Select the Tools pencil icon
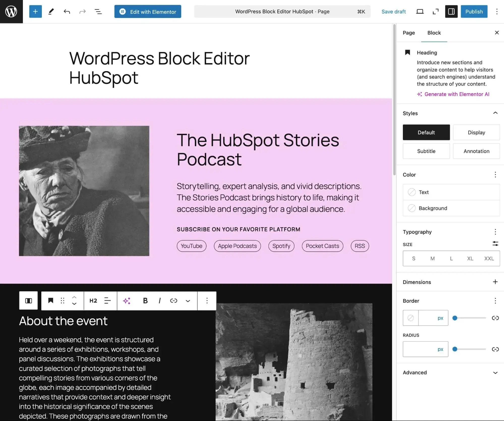Viewport: 504px width, 421px height. [x=51, y=12]
